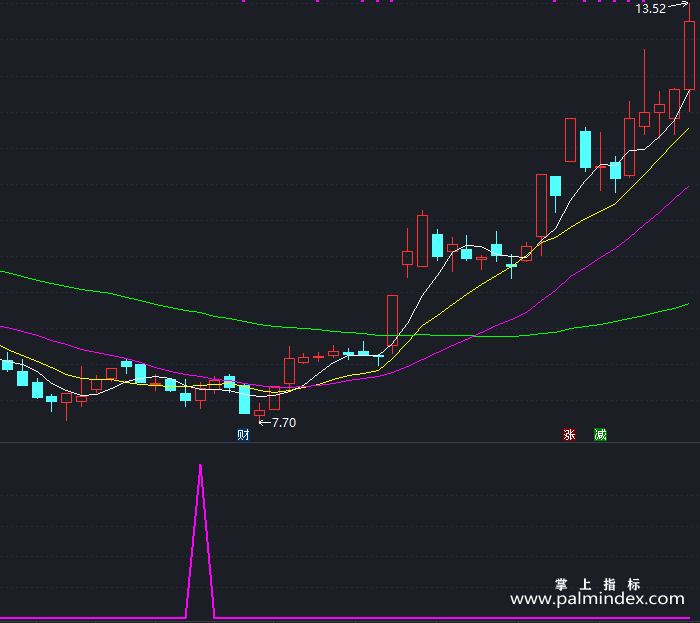Select the small red candle above the 7.70 label
Screen dimensions: 700x623
[259, 412]
